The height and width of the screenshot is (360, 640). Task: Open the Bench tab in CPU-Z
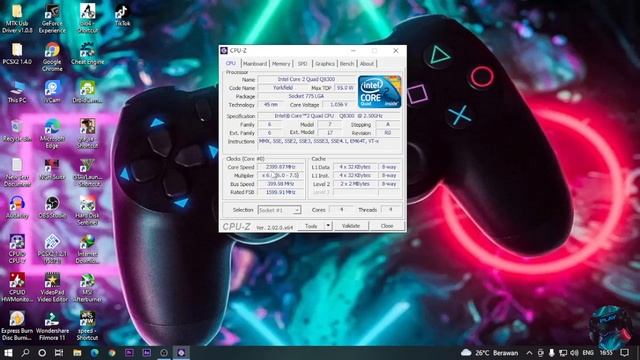click(x=347, y=64)
